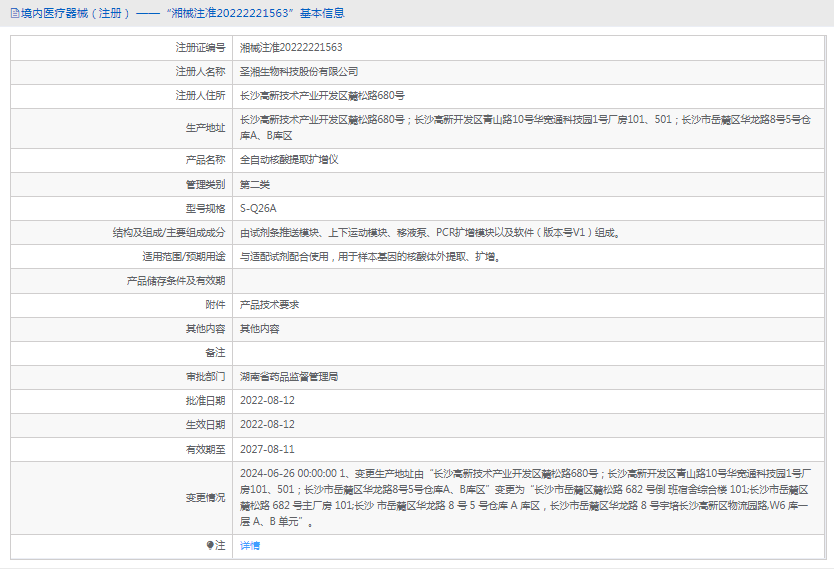
Task: Click expiry date 2027-08-11
Action: pos(267,449)
